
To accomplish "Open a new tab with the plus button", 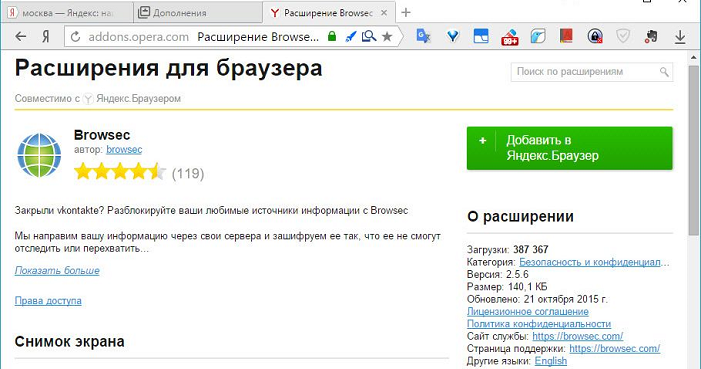I will 405,13.
